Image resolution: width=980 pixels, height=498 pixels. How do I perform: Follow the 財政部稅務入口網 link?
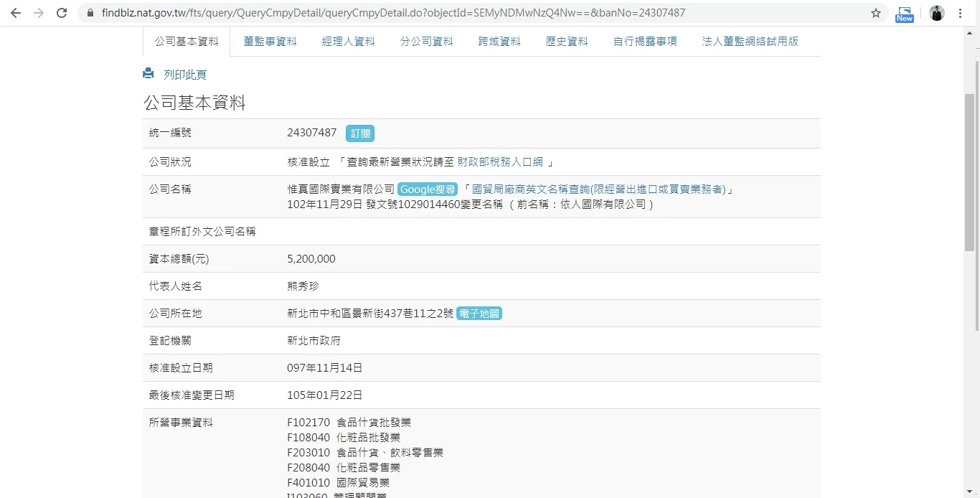(x=500, y=162)
